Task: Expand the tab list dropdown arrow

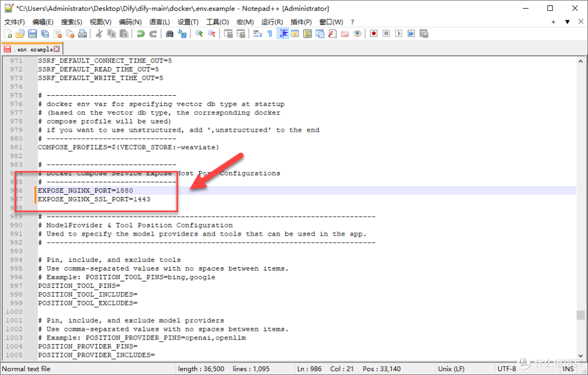Action: (x=567, y=22)
